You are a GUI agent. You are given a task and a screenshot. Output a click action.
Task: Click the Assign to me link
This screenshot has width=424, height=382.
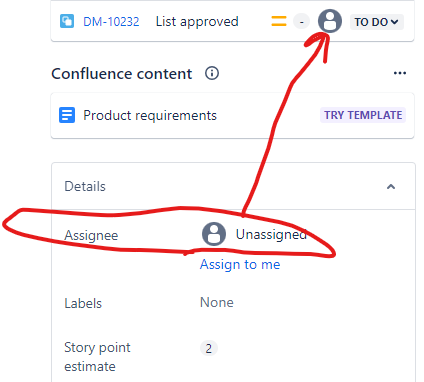coord(240,264)
